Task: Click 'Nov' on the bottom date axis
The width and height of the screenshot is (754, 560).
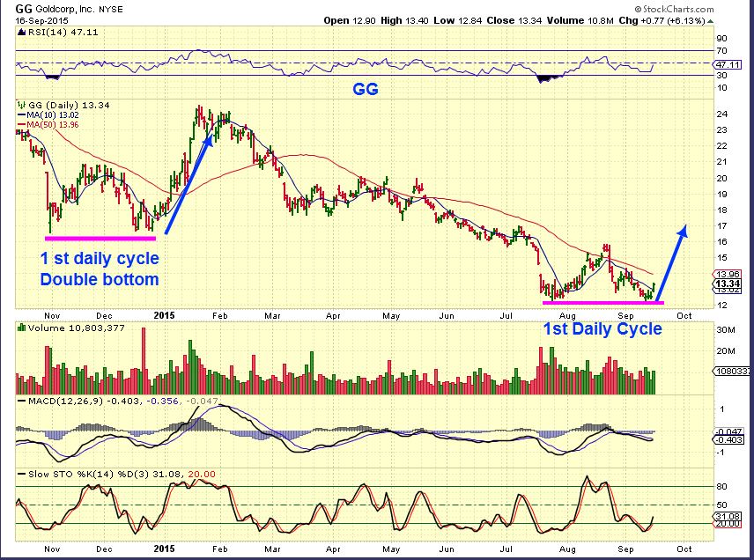Action: click(x=52, y=549)
